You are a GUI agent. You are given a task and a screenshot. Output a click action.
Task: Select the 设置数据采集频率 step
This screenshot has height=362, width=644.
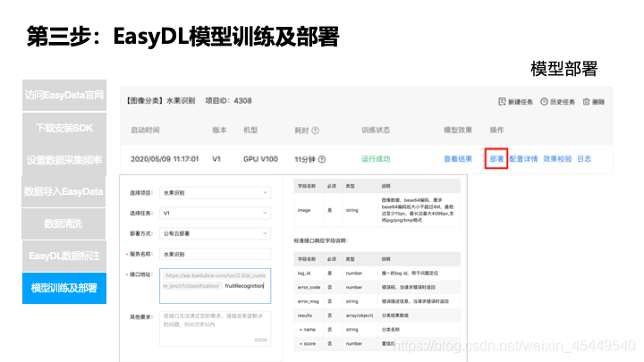[x=64, y=160]
